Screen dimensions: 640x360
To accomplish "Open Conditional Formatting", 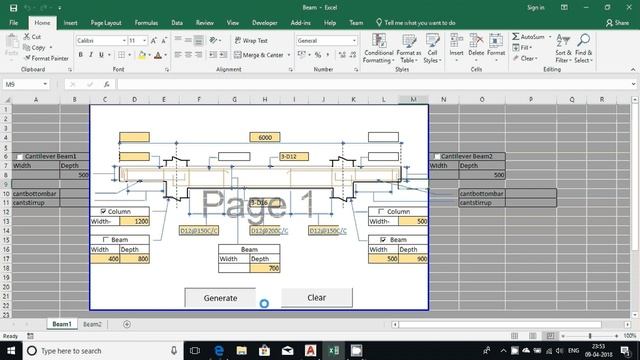I will [379, 48].
